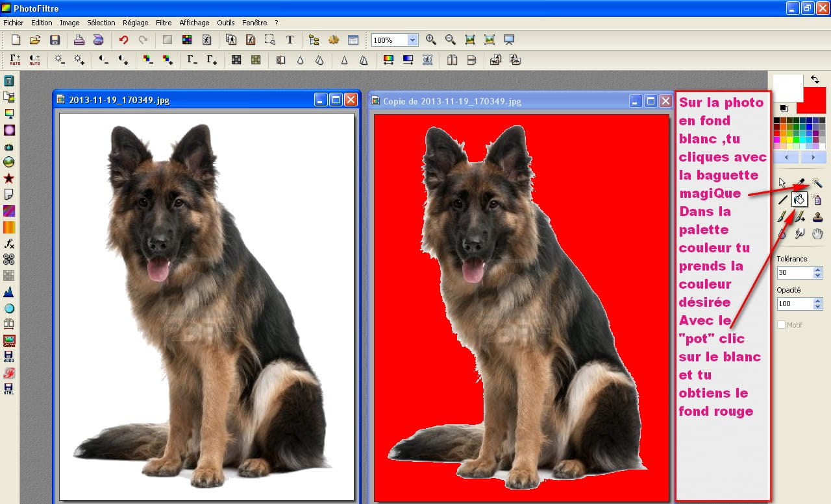Zoom in with the magnifier plus icon
The width and height of the screenshot is (831, 504).
431,40
